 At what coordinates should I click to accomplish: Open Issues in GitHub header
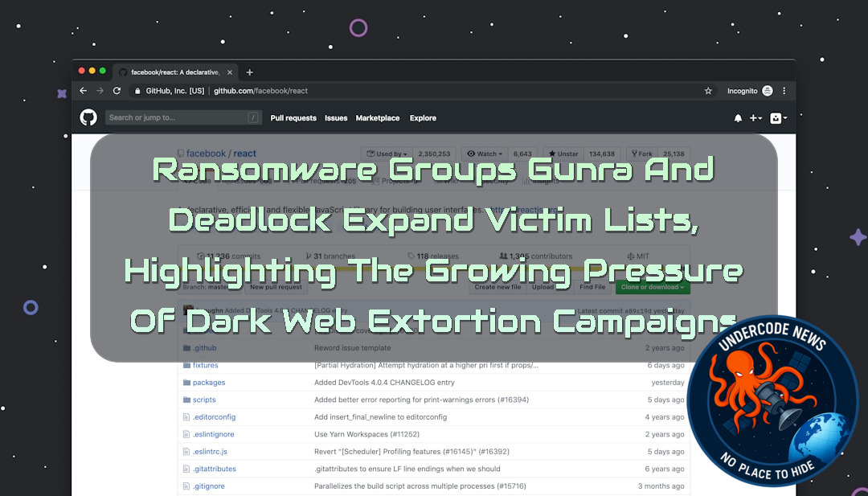coord(336,118)
